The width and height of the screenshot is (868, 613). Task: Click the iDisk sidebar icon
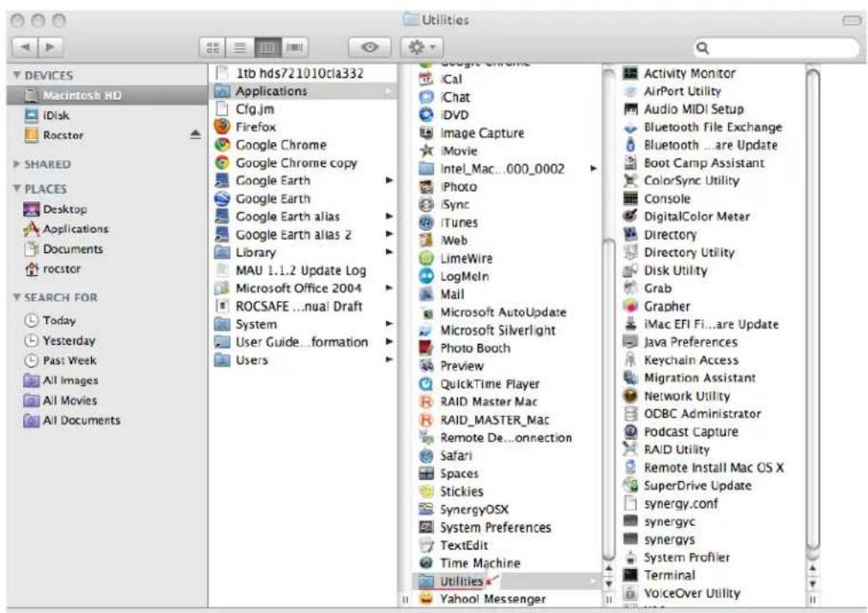(x=32, y=115)
